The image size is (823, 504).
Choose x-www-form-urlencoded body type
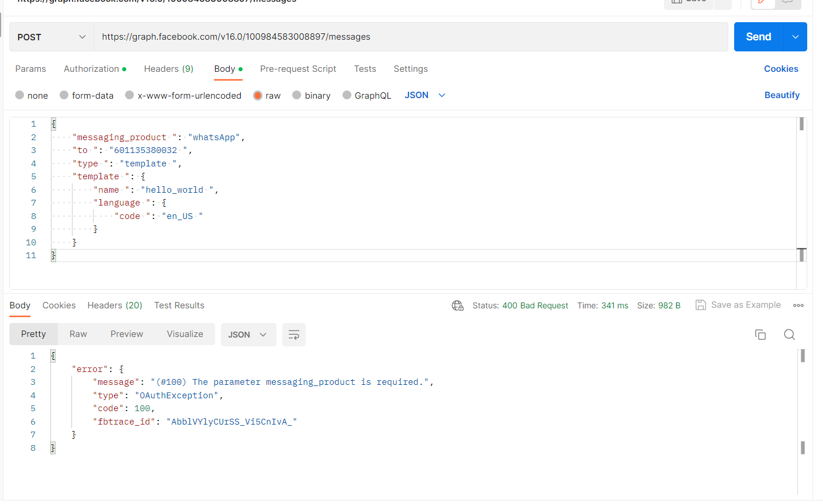point(183,95)
